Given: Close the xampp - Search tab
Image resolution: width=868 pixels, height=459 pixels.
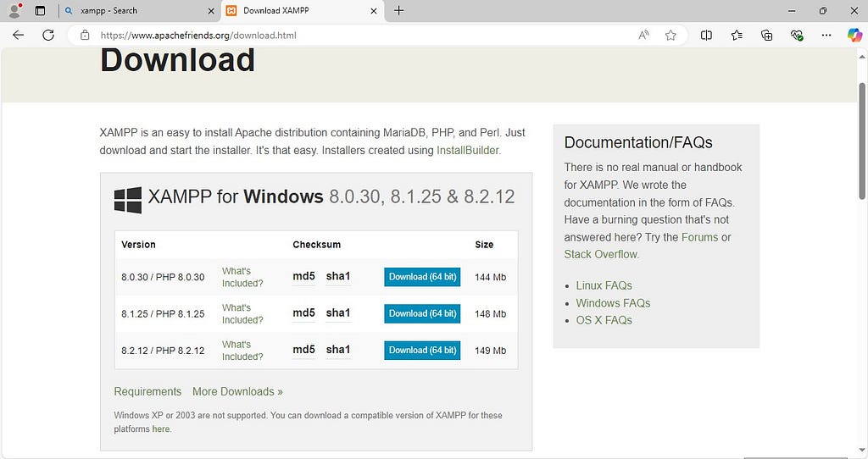Looking at the screenshot, I should (x=211, y=10).
